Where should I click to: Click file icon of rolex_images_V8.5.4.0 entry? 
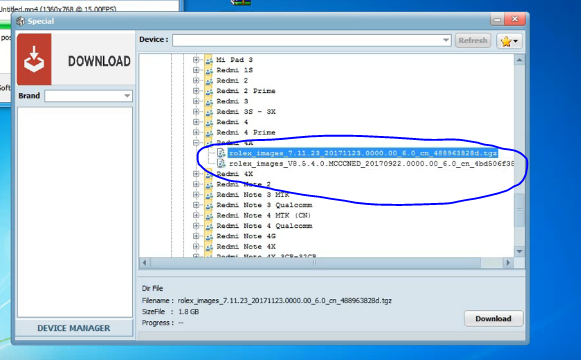point(221,163)
